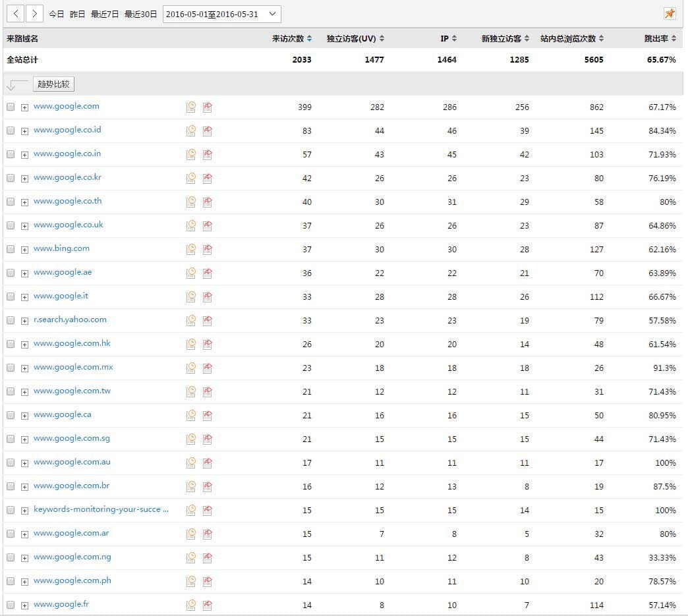Screen dimensions: 688x616
Task: Open the date range dropdown 2016-05-01至2016-05-31
Action: [x=221, y=14]
